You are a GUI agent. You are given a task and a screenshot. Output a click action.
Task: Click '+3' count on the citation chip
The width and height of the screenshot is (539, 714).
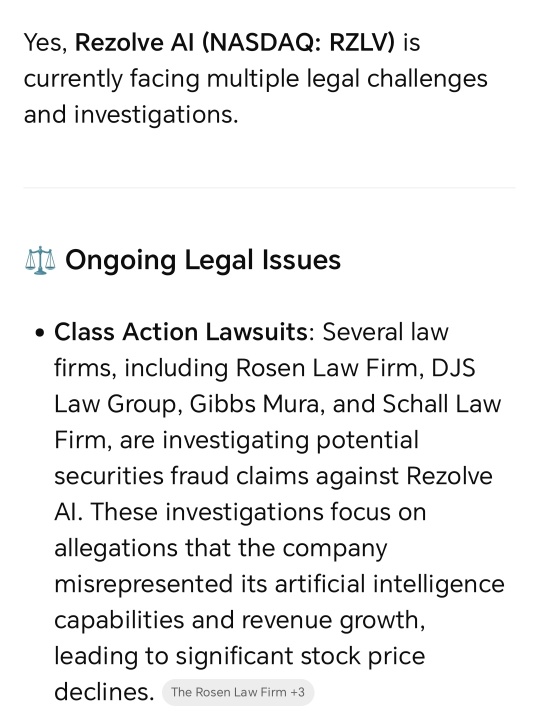click(x=297, y=692)
